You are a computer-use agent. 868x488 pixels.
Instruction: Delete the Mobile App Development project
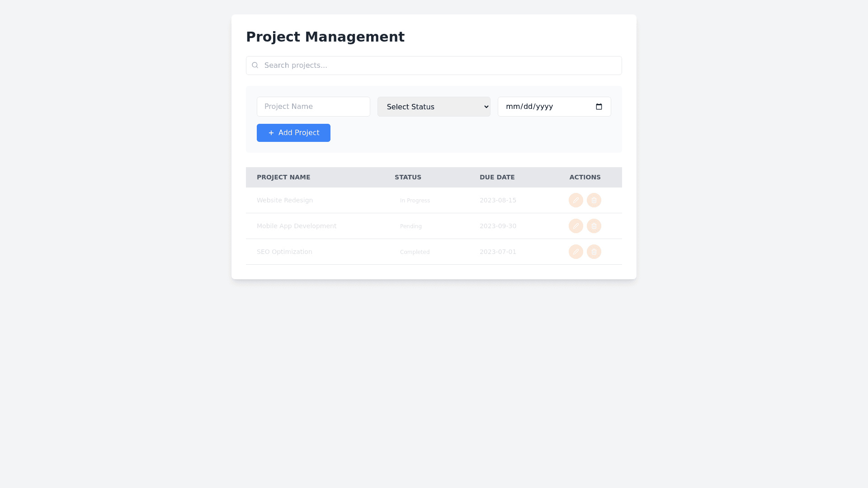point(594,226)
